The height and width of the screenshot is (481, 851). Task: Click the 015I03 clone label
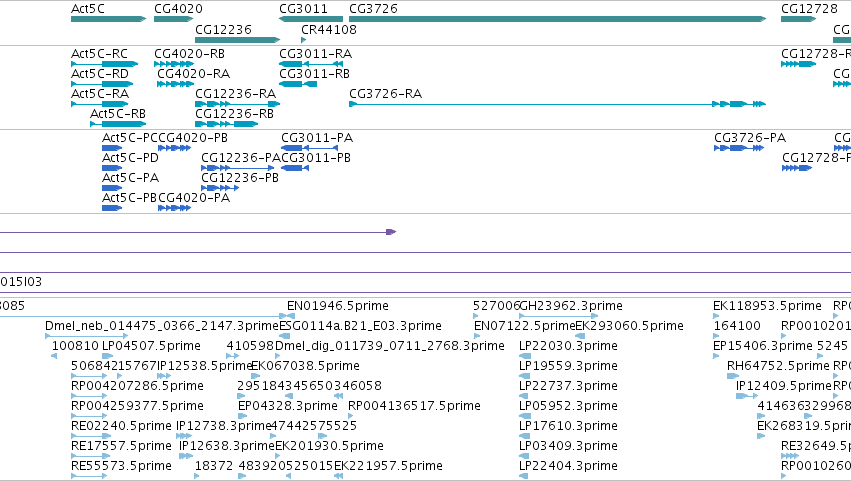(x=21, y=281)
